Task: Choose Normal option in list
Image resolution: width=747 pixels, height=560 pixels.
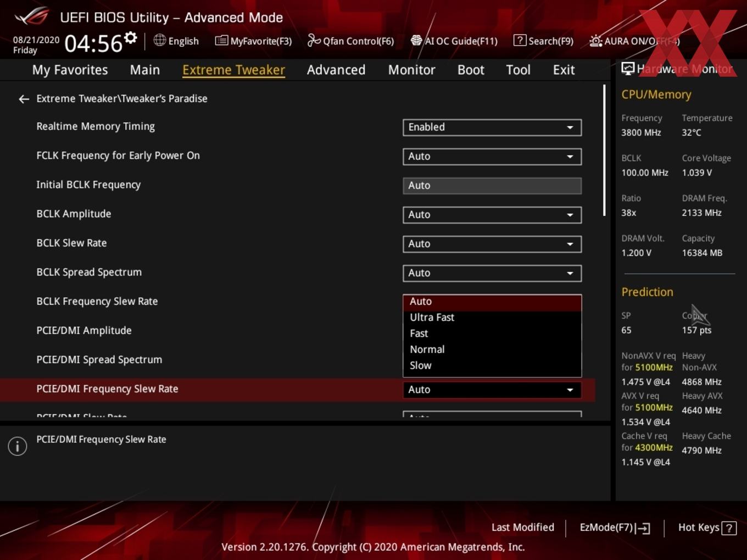Action: coord(492,349)
